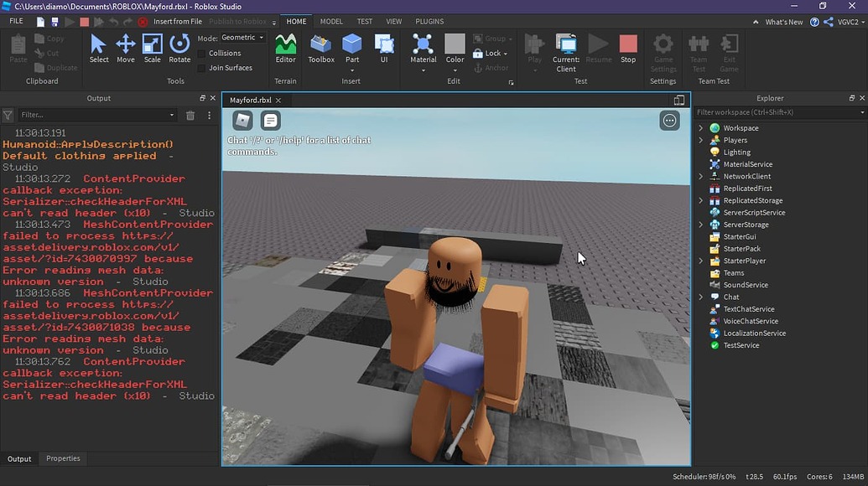This screenshot has width=868, height=486.
Task: Clear the Output with trash icon
Action: 190,115
